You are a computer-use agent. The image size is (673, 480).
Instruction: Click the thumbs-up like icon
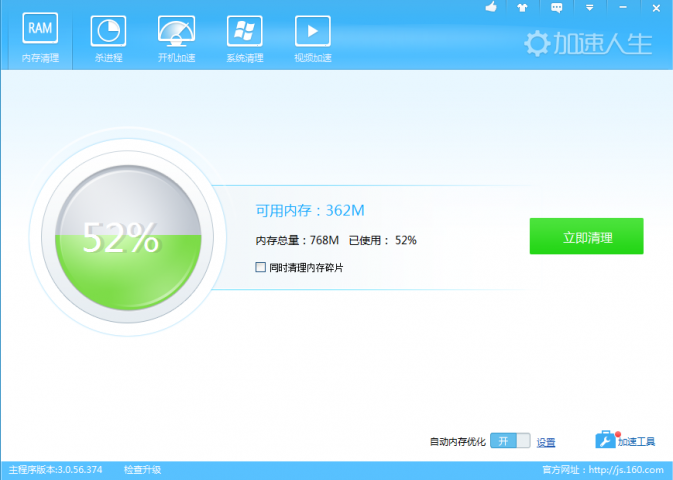[x=491, y=8]
